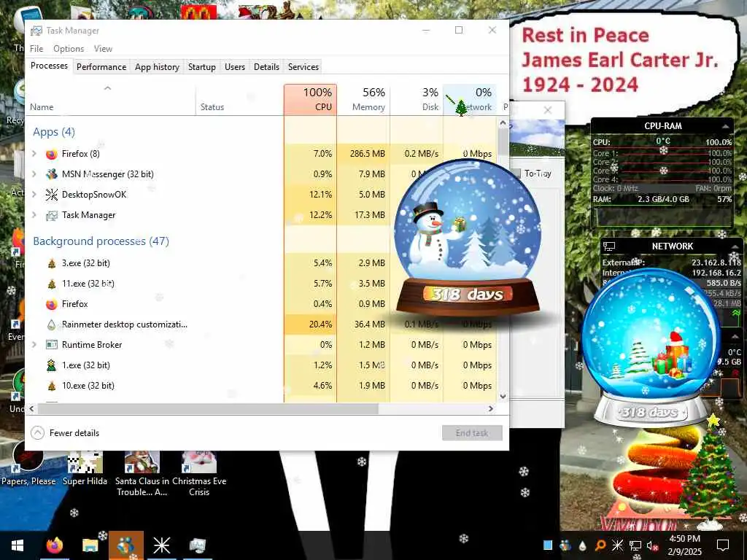Collapse the NETWORK Rainmeter widget
The height and width of the screenshot is (560, 747).
point(736,246)
